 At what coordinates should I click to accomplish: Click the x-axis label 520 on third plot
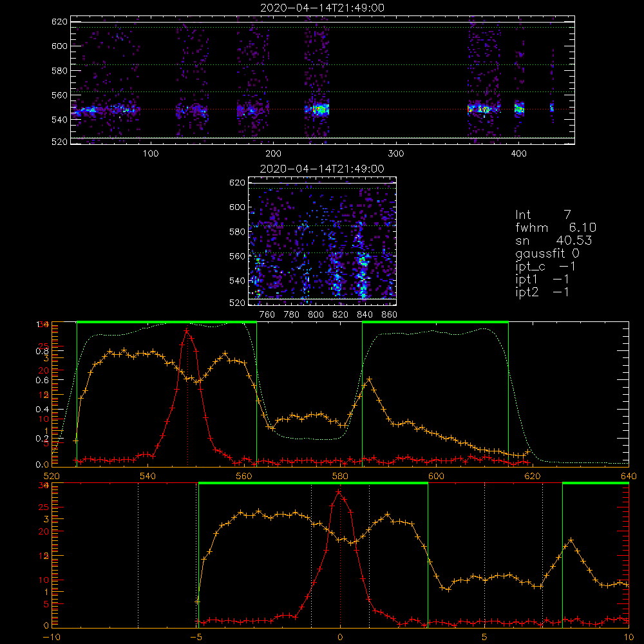pos(52,477)
